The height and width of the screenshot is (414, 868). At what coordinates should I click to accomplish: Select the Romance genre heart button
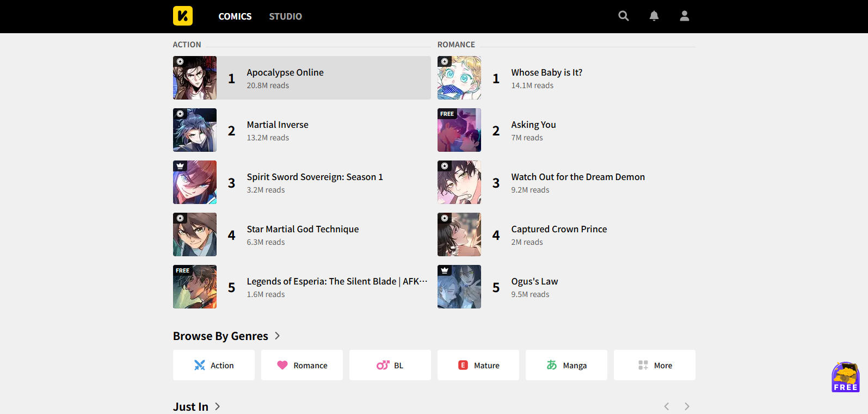point(302,365)
